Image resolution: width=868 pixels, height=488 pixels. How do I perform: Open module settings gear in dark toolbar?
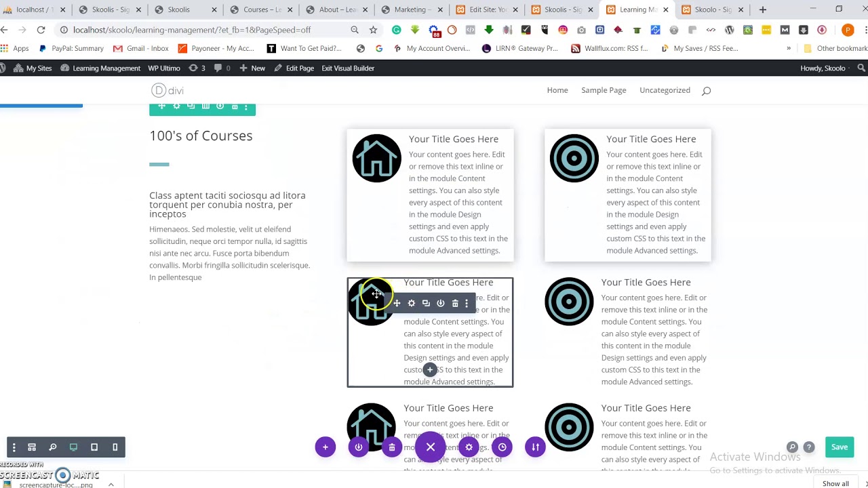[412, 304]
